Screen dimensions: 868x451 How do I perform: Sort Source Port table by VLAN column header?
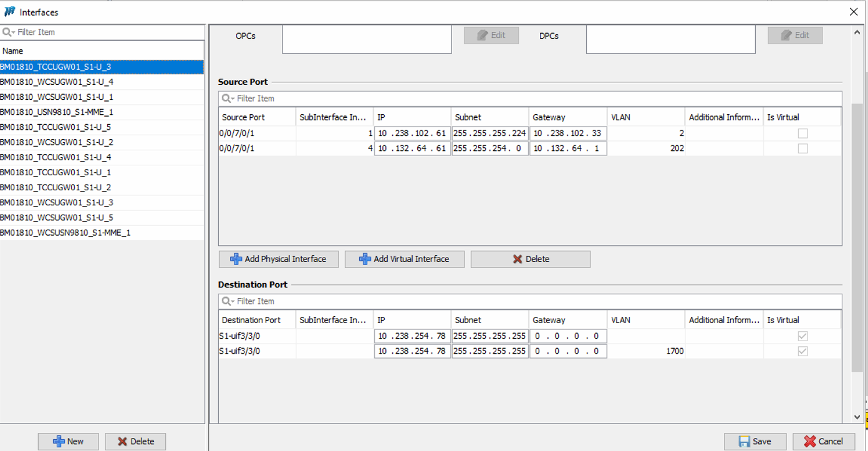pyautogui.click(x=645, y=117)
